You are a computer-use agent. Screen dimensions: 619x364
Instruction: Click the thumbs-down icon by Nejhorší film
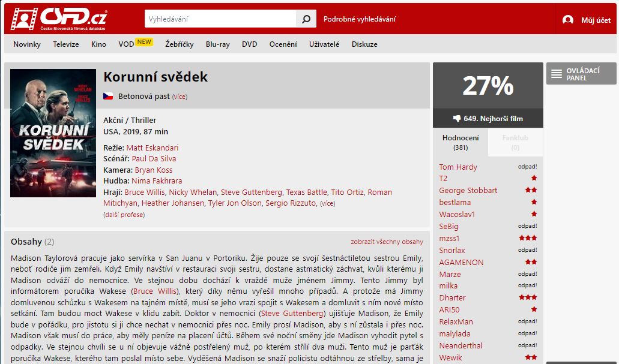(457, 118)
